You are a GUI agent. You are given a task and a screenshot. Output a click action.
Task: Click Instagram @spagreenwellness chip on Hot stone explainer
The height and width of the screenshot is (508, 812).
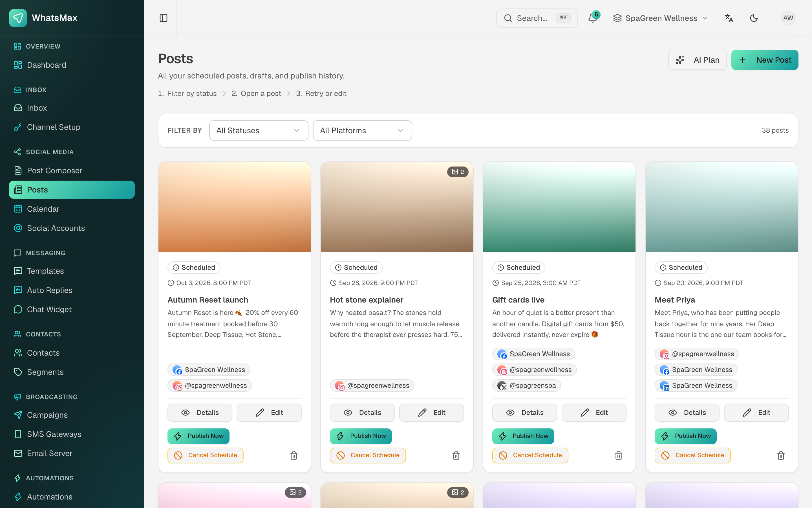point(372,385)
